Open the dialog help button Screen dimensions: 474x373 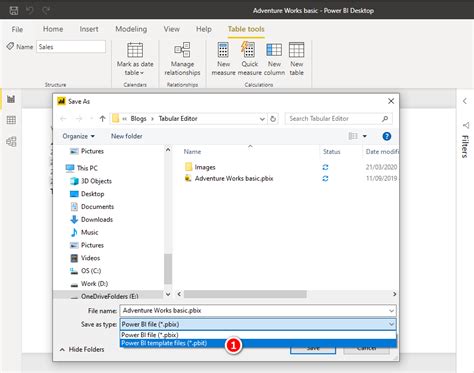tap(387, 136)
